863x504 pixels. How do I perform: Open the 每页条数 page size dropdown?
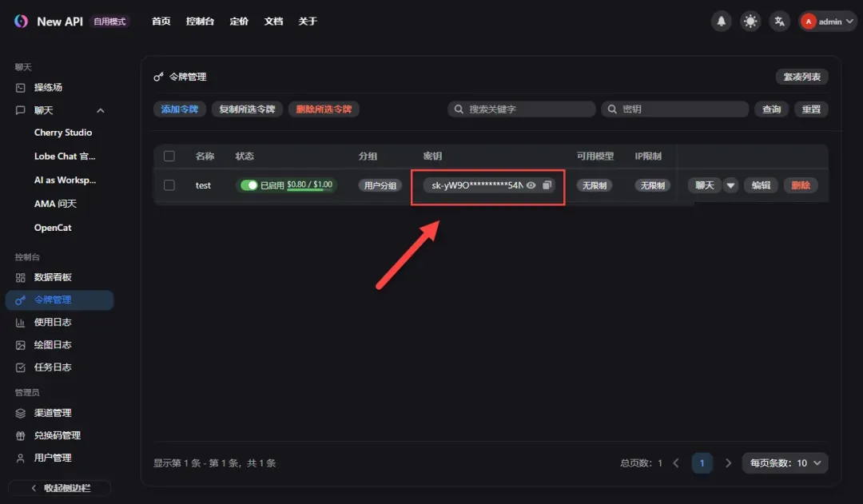(785, 462)
